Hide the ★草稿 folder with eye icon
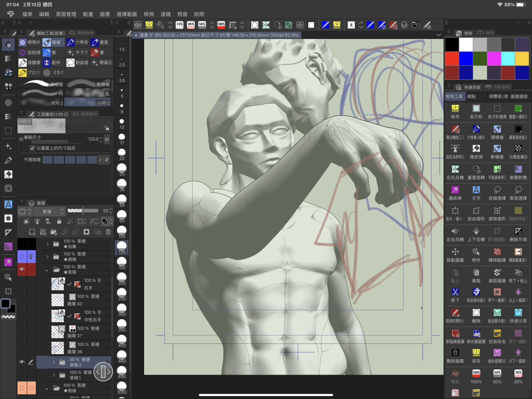 coord(22,269)
